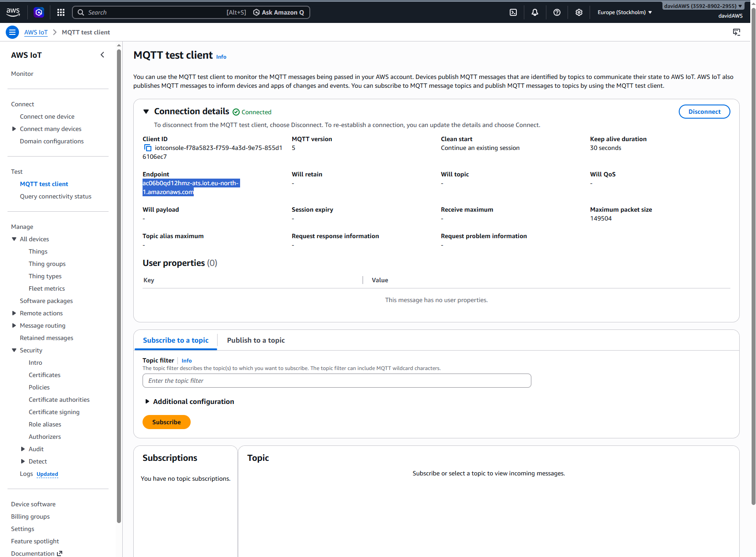Screen dimensions: 756x557
Task: Switch to the Publish to a topic tab
Action: 256,340
